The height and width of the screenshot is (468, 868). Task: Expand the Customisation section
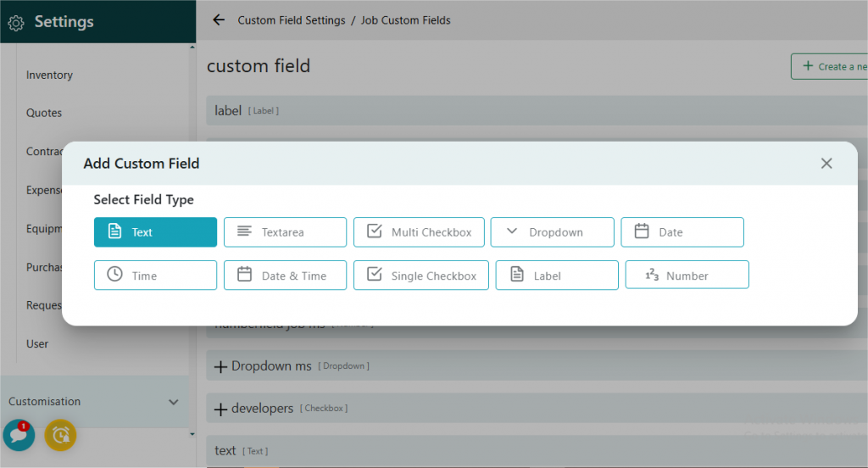click(93, 402)
